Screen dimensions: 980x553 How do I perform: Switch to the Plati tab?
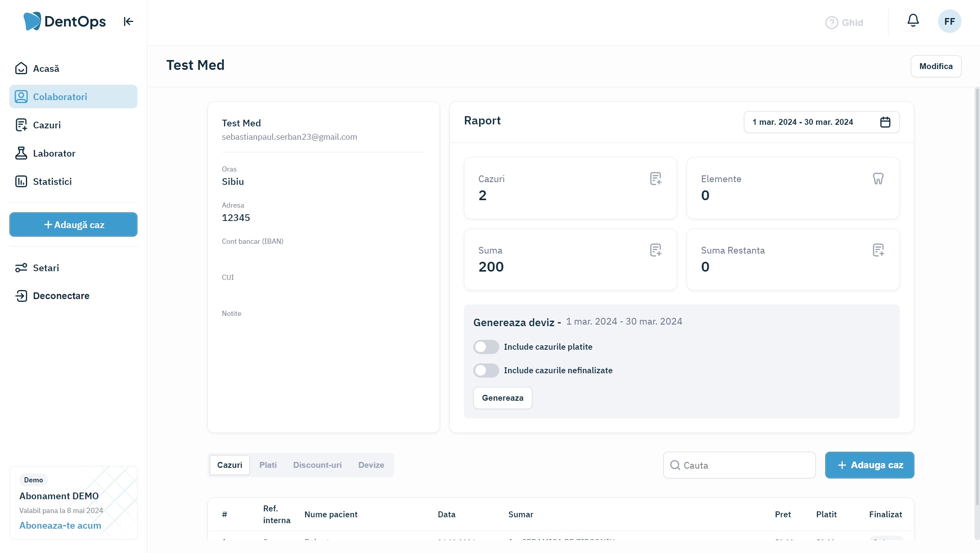click(268, 465)
